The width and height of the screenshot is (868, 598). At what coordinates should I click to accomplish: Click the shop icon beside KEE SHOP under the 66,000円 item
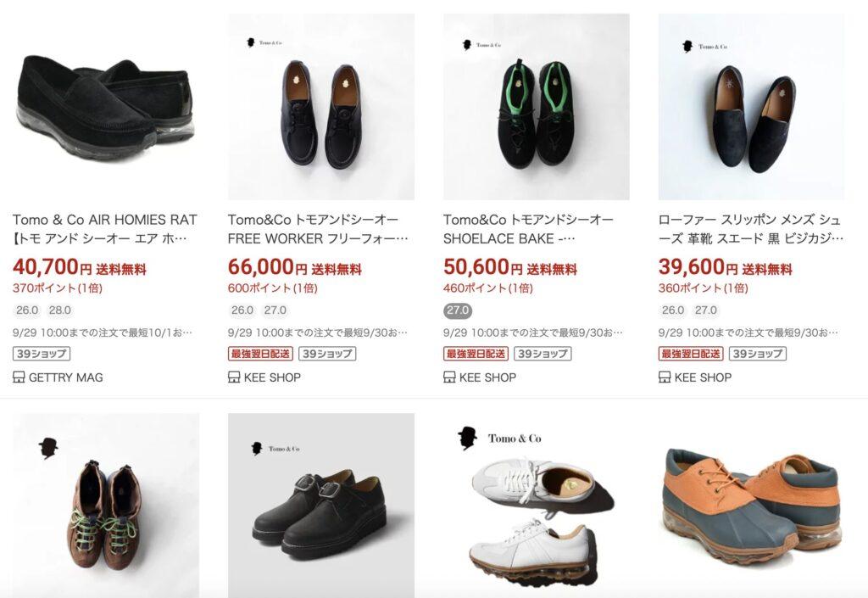(x=234, y=377)
